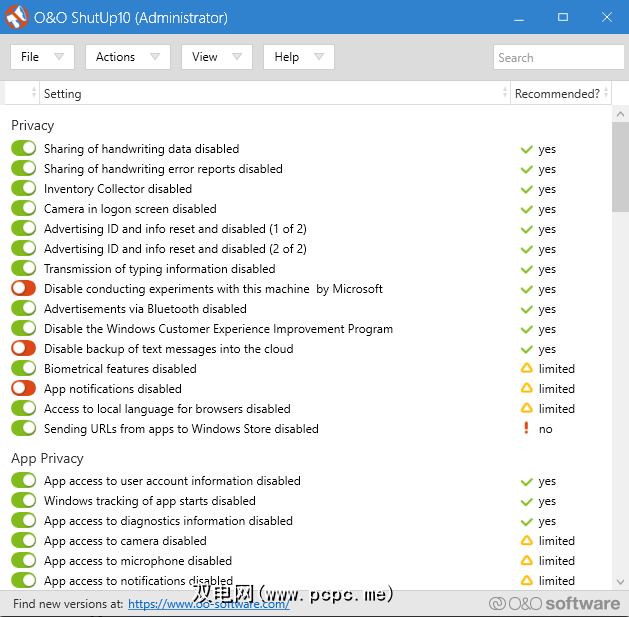Expand the Actions dropdown menu
The width and height of the screenshot is (629, 617).
click(127, 57)
